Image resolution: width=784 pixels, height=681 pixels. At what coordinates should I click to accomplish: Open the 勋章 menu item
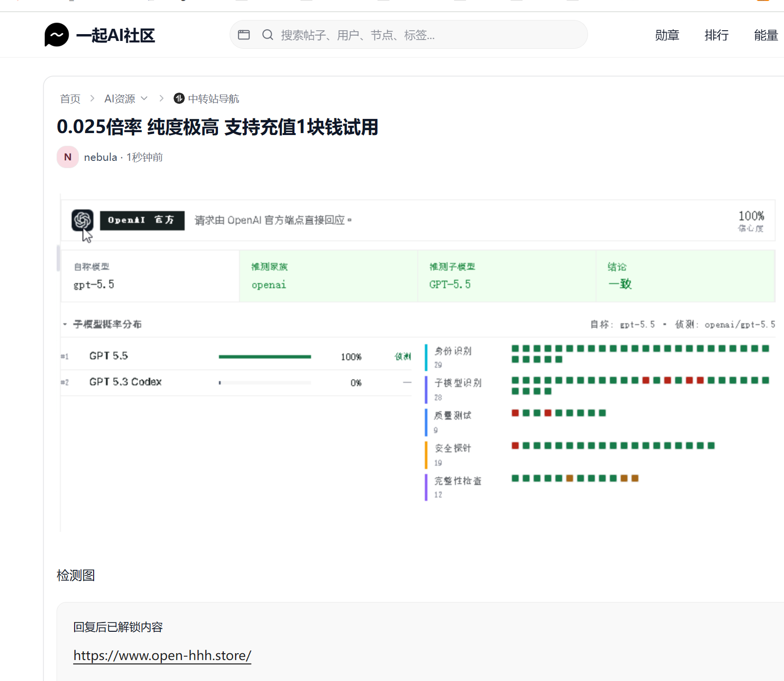pos(667,35)
